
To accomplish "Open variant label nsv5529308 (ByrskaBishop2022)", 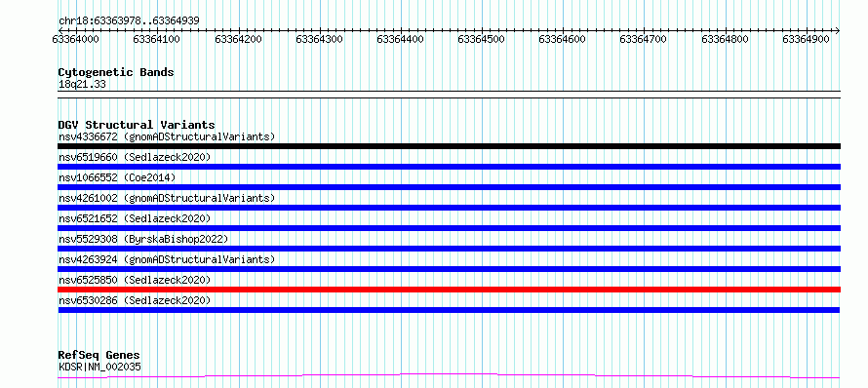I will click(x=143, y=239).
